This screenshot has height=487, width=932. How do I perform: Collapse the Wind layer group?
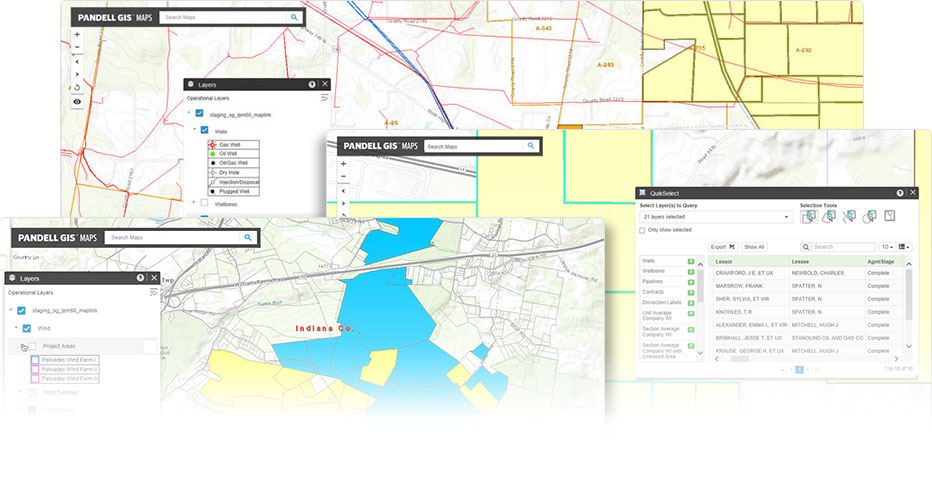16,328
